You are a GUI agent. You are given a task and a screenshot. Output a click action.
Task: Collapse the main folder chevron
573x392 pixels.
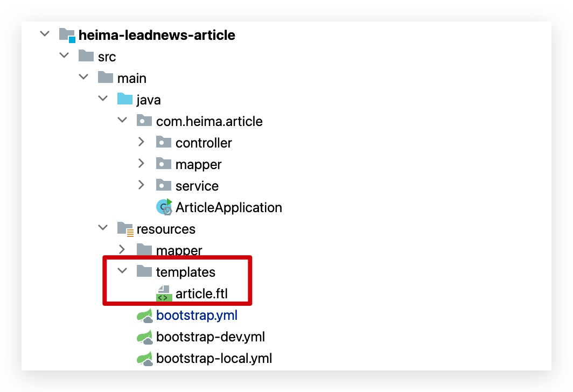point(83,77)
